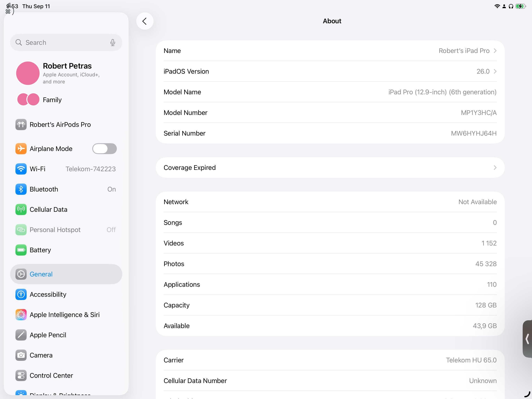Tap status bar Wi-Fi indicator
The width and height of the screenshot is (532, 399).
point(497,6)
